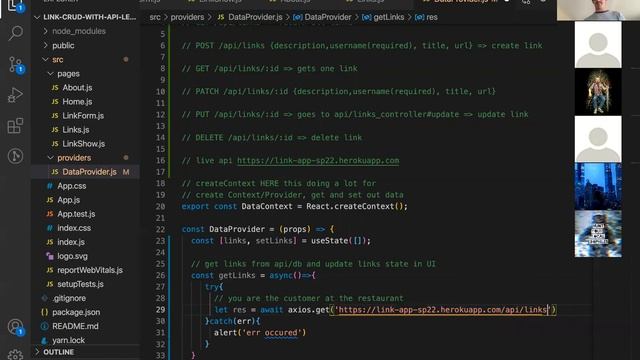Image resolution: width=640 pixels, height=360 pixels.
Task: Click 'React.createContext()' on line 20
Action: pos(355,207)
